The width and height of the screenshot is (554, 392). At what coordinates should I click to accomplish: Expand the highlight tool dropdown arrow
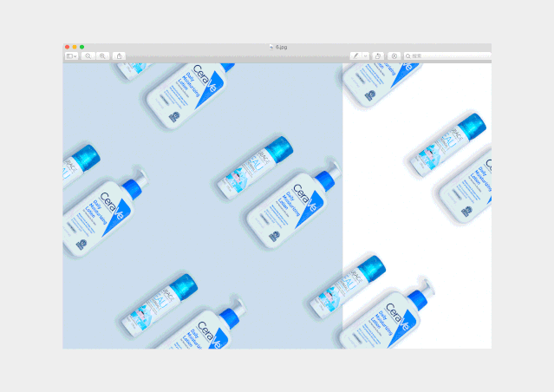tap(366, 56)
